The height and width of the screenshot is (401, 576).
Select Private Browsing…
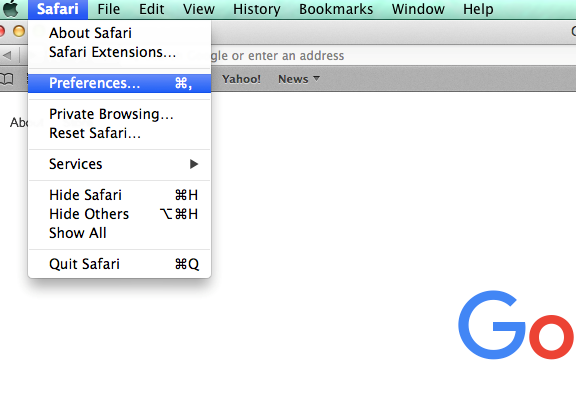click(119, 114)
